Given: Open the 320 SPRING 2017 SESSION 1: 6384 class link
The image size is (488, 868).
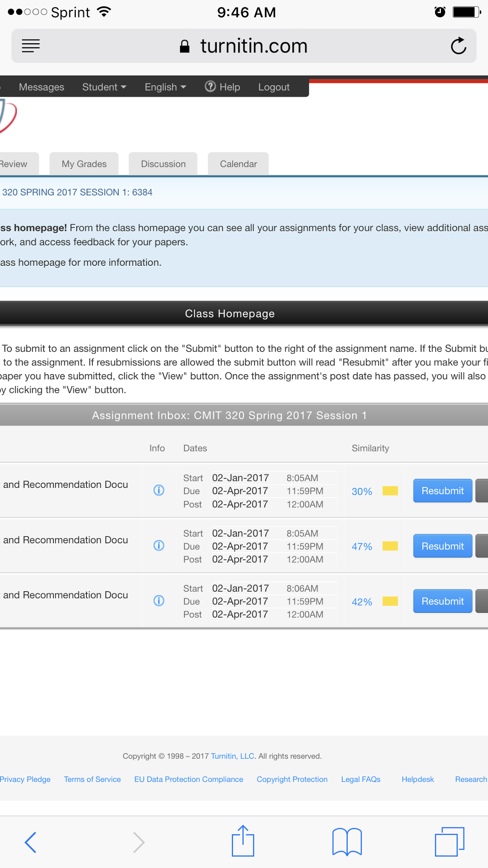Looking at the screenshot, I should pos(77,192).
